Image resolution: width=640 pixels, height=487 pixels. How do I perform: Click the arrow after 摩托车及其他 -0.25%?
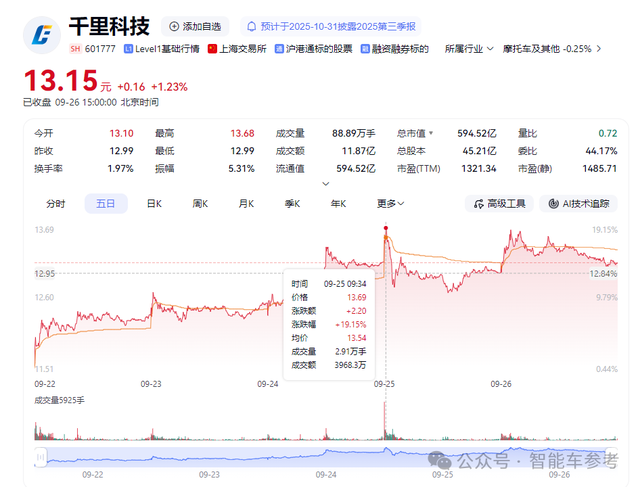click(599, 49)
